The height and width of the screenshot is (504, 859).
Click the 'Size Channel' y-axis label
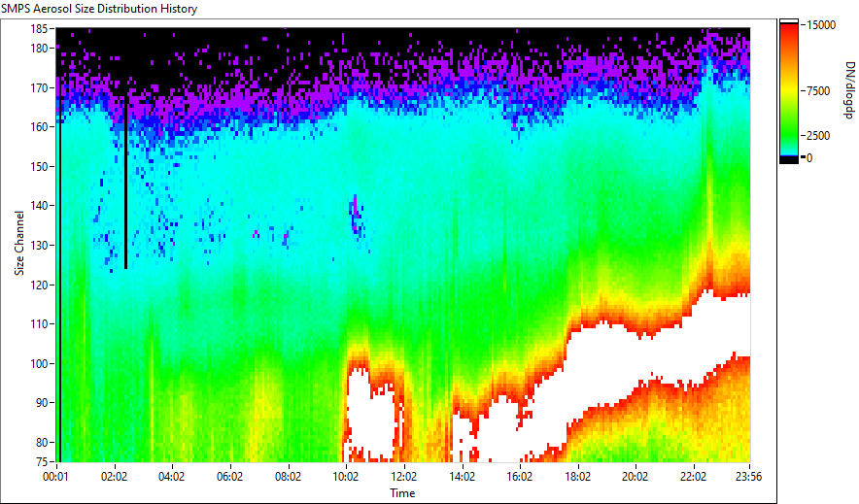tap(19, 243)
